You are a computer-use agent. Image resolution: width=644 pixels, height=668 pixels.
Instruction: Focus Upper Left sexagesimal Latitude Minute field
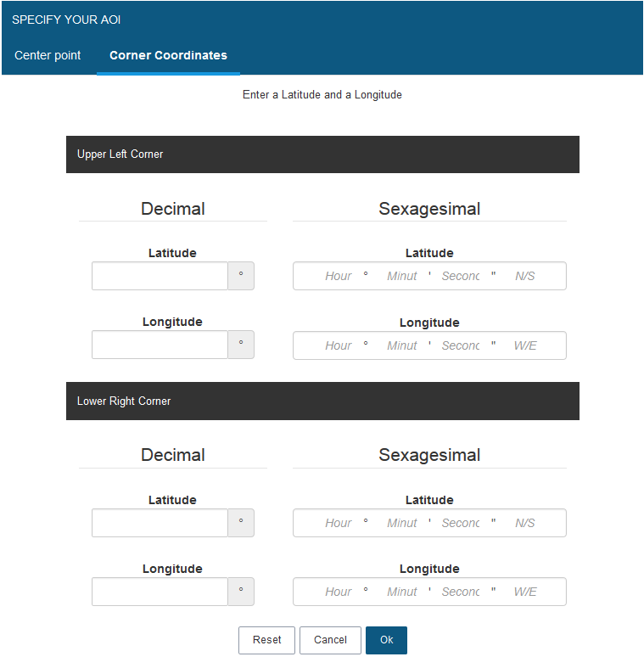click(401, 276)
